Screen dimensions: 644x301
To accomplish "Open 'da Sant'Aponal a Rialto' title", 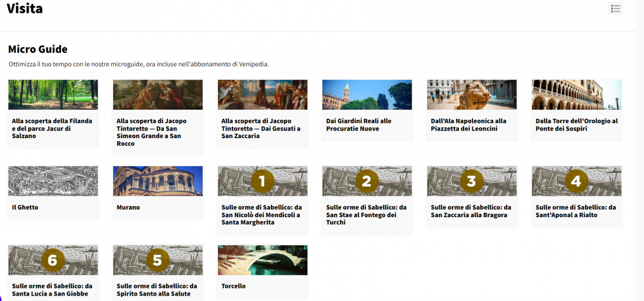I will (576, 211).
